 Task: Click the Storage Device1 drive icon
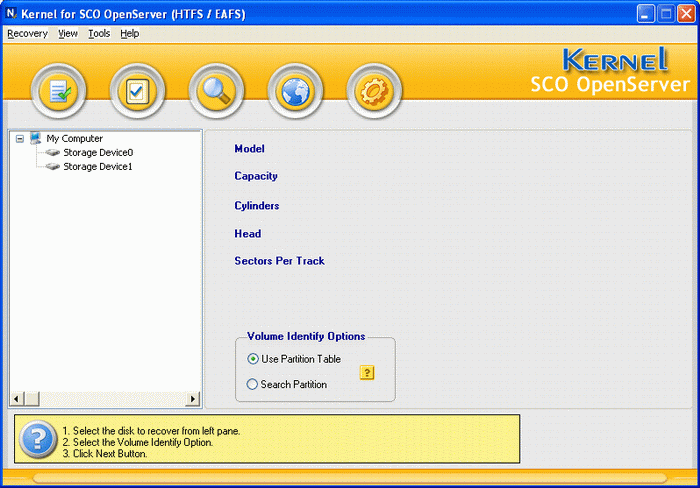[53, 167]
